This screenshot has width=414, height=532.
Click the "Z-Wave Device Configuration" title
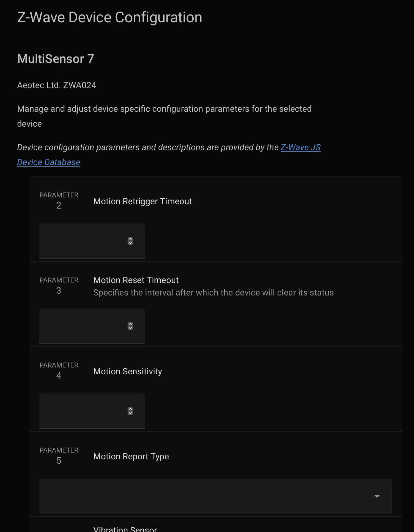tap(110, 17)
